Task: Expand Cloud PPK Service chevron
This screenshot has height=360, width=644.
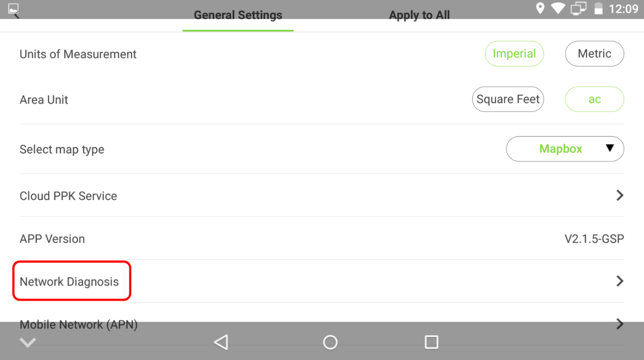Action: point(620,196)
